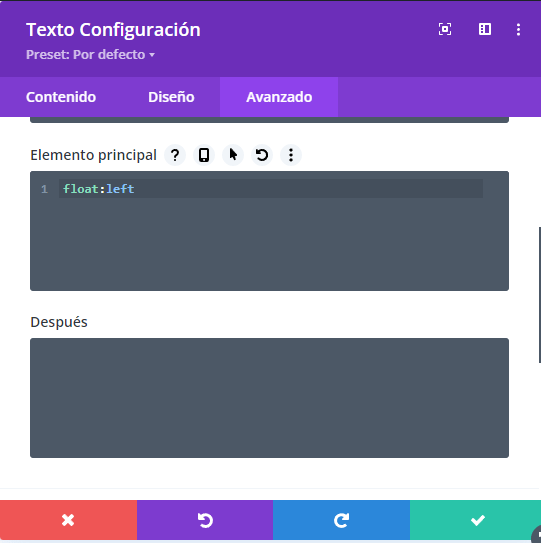541x543 pixels.
Task: Click the expand modal fullscreen icon
Action: click(x=445, y=29)
